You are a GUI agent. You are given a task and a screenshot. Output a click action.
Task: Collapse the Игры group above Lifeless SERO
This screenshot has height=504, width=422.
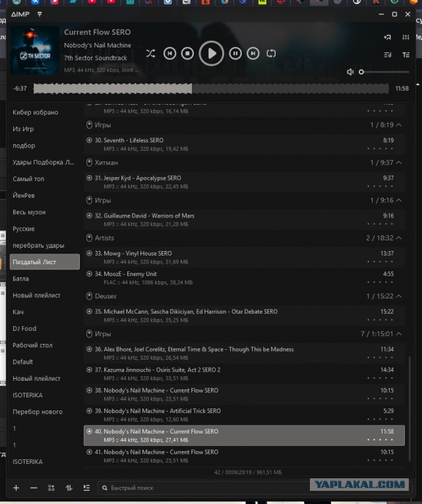[x=399, y=125]
